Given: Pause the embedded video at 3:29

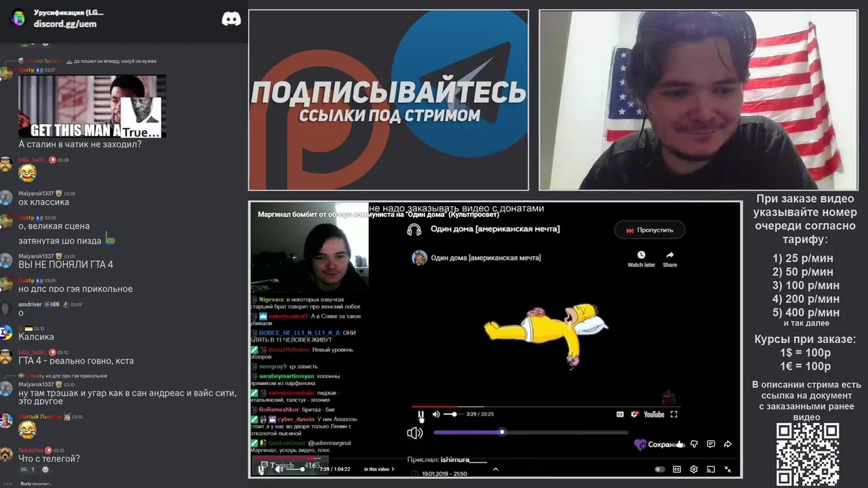Looking at the screenshot, I should point(421,414).
